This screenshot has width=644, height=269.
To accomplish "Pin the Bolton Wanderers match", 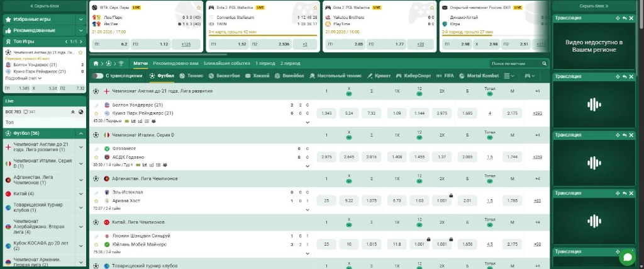I will pyautogui.click(x=96, y=105).
